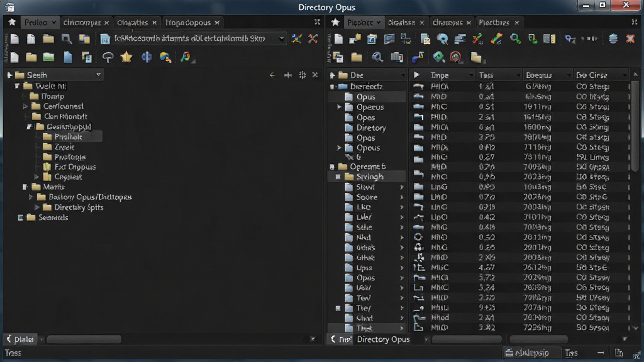Toggle the box beside Diereectz folder

(332, 87)
